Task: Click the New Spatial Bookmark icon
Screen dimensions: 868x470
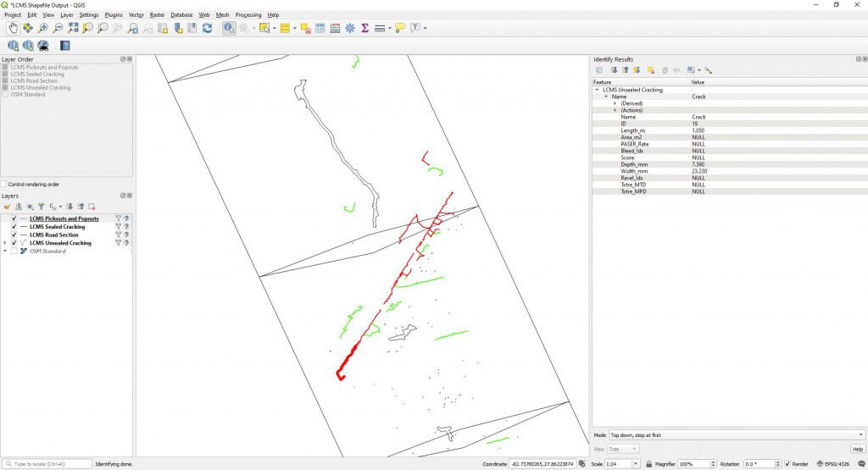Action: click(178, 28)
